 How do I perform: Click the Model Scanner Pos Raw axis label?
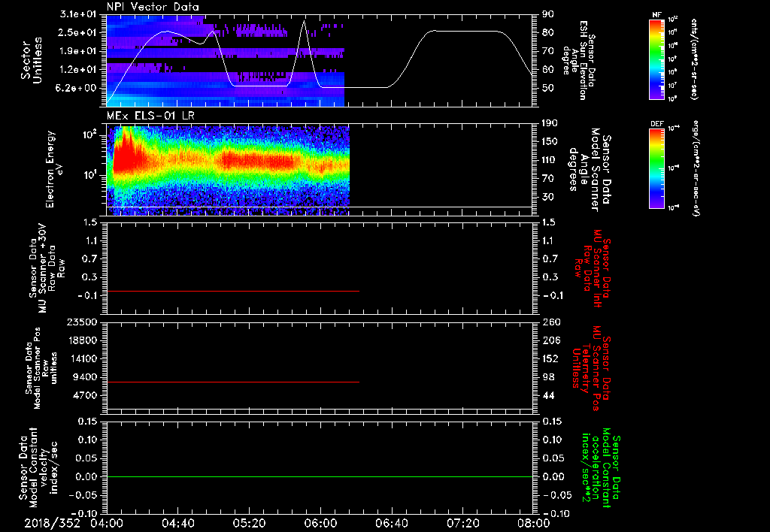(x=41, y=369)
